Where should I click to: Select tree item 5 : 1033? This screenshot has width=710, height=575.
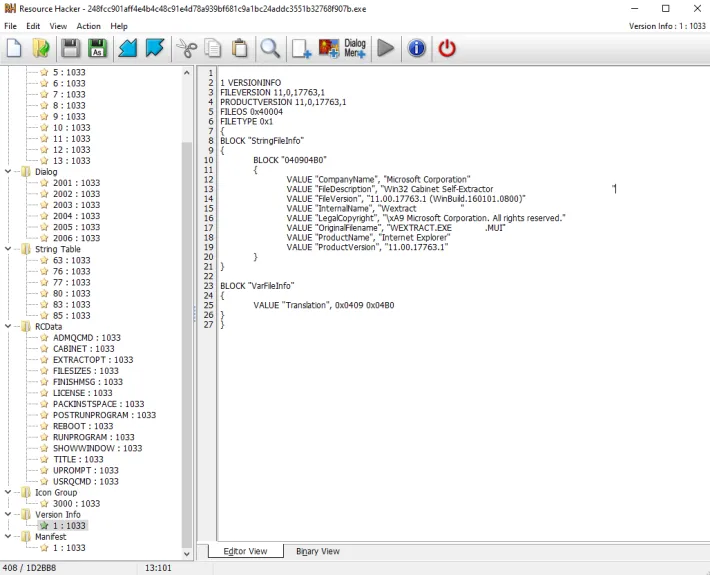[69, 72]
